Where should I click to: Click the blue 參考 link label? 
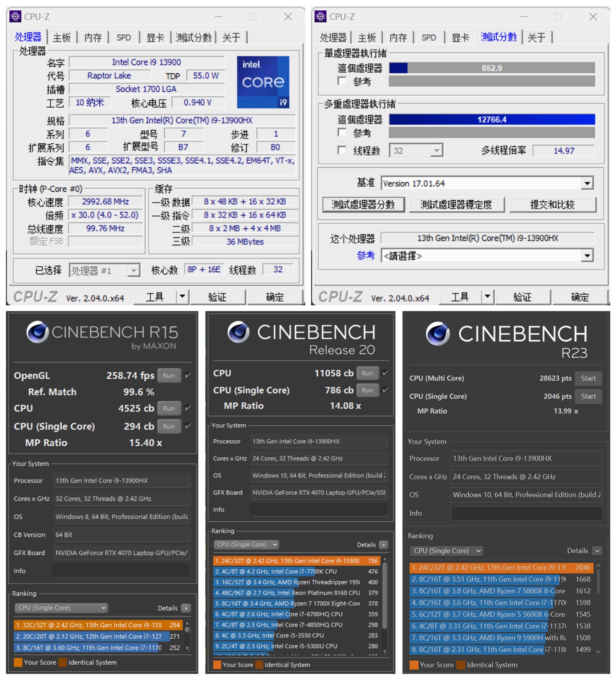366,255
